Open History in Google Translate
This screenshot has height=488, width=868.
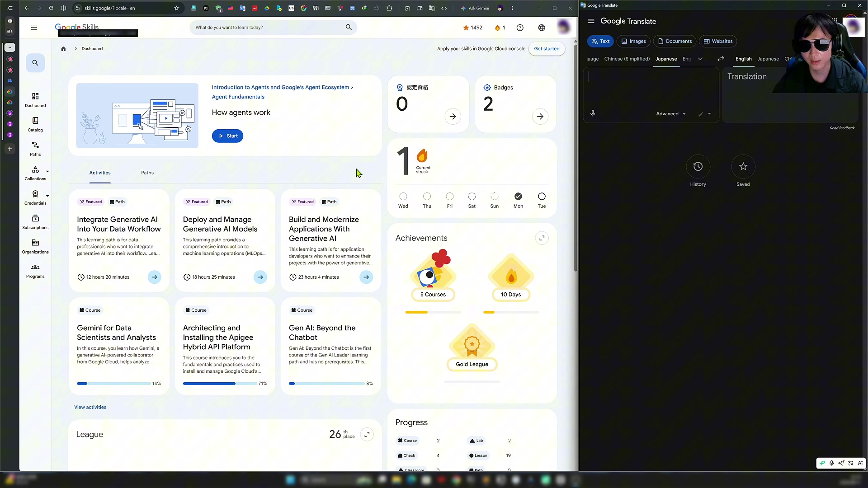click(698, 171)
